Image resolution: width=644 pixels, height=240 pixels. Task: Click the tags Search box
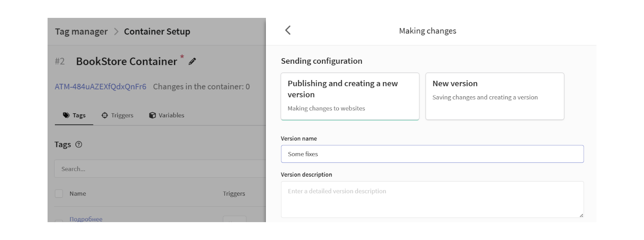click(x=159, y=169)
